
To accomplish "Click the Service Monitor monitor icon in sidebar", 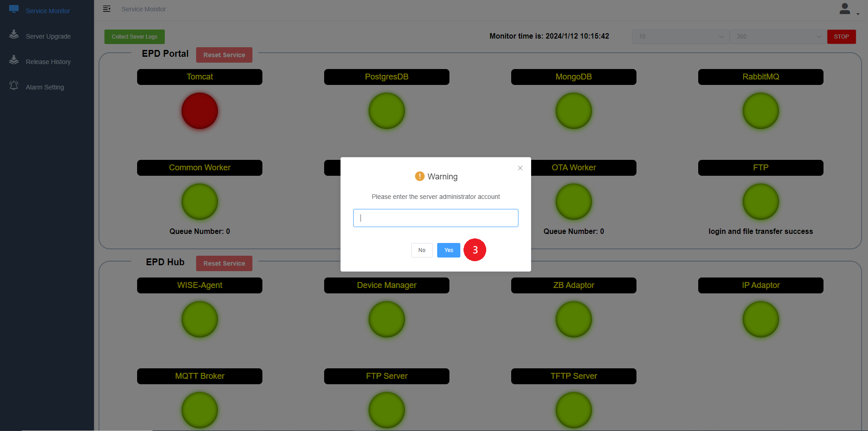I will [x=14, y=9].
